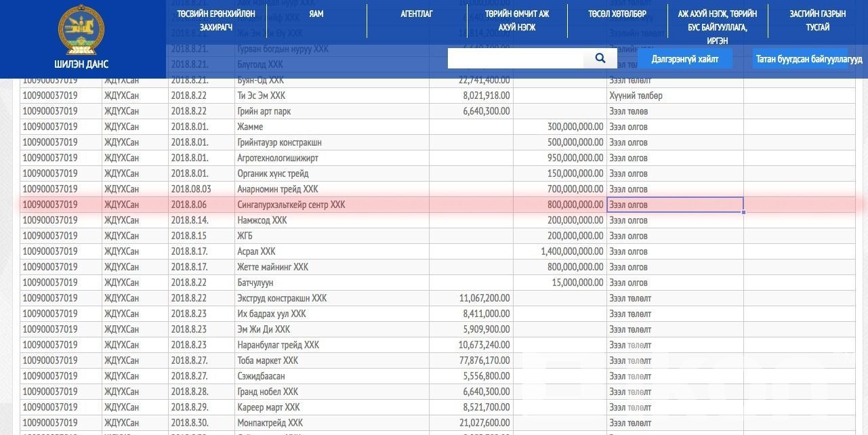Open the Төсвийн ерөнхийлөн захирагч menu

tap(215, 20)
